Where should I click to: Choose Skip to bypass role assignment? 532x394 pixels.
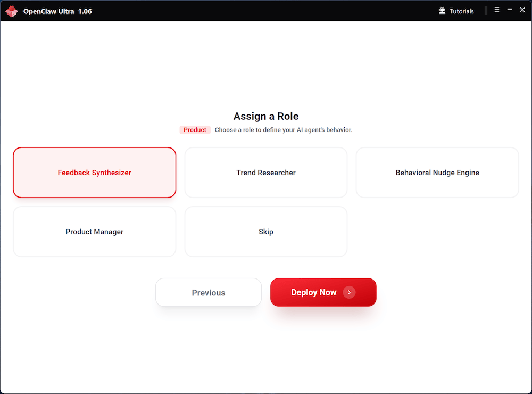click(266, 232)
